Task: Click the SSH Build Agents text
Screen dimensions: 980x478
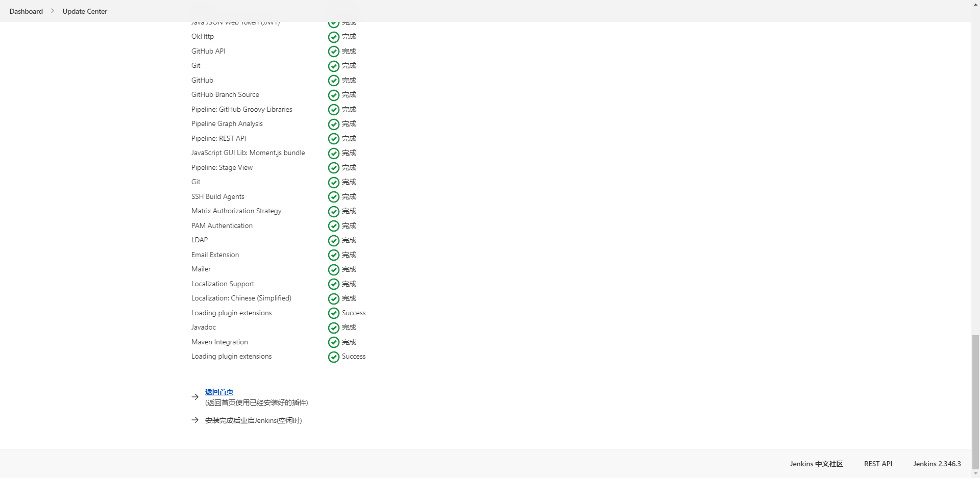Action: click(x=218, y=196)
